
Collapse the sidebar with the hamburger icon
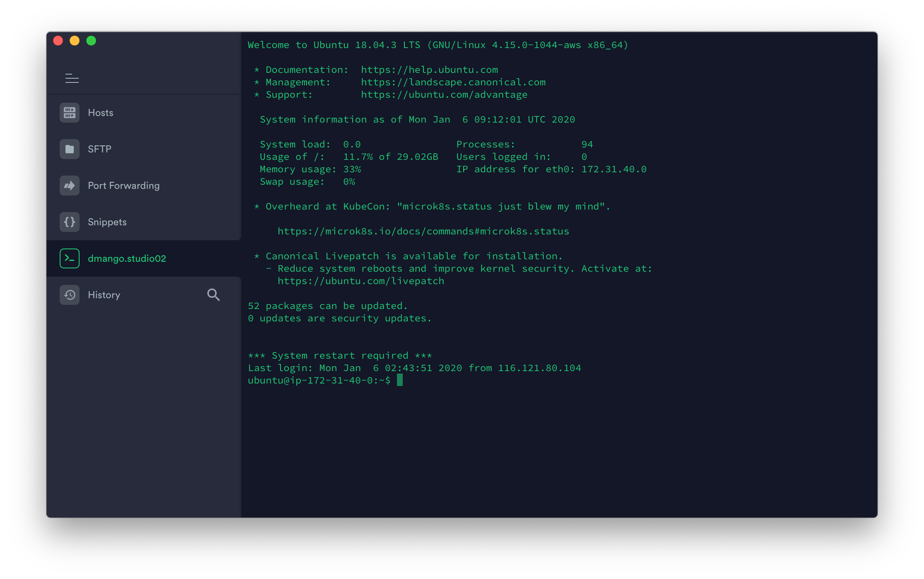click(x=72, y=78)
